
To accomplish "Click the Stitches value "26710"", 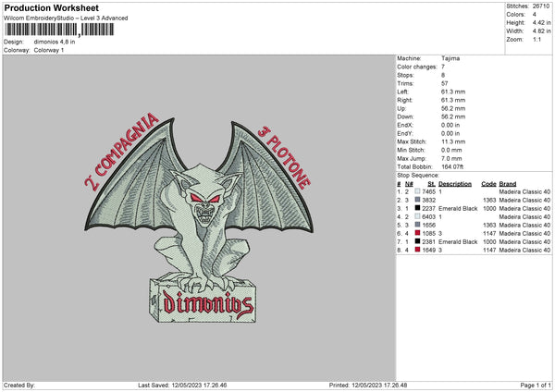I will 541,6.
